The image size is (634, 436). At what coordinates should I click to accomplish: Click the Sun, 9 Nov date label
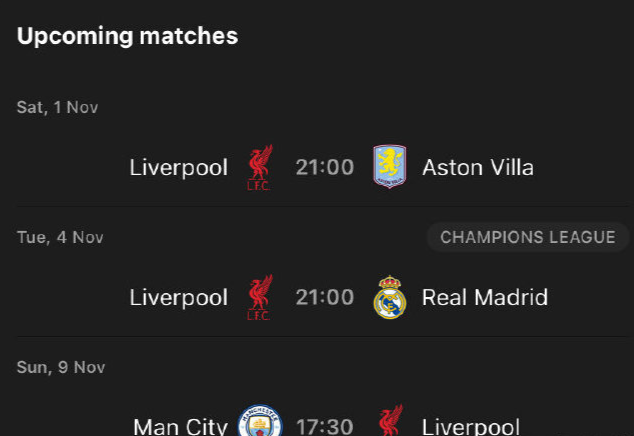61,367
